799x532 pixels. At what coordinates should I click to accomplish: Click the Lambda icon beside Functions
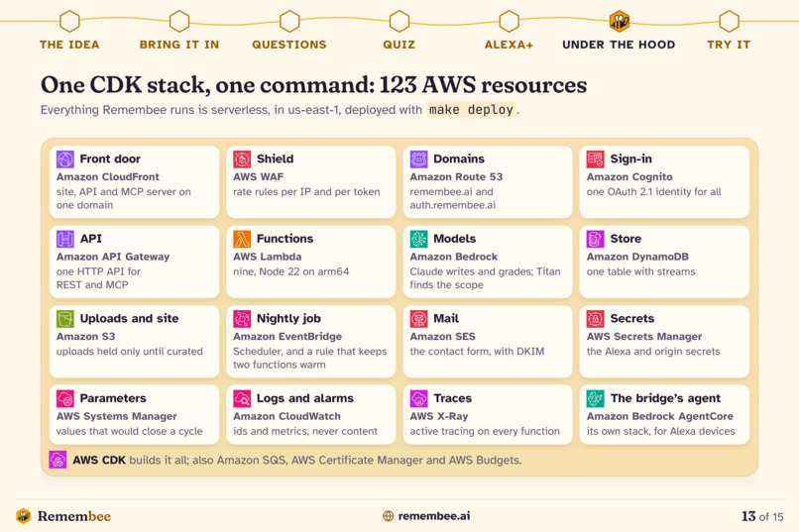242,239
